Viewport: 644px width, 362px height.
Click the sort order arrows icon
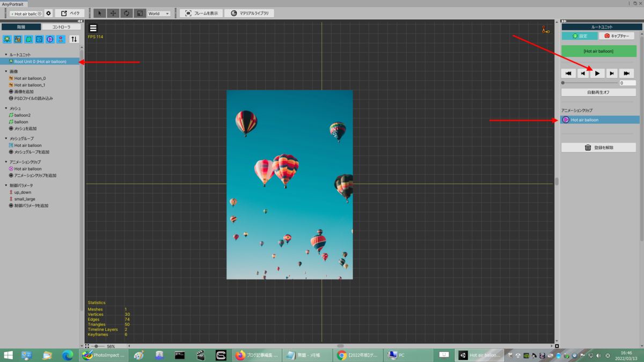click(x=74, y=39)
